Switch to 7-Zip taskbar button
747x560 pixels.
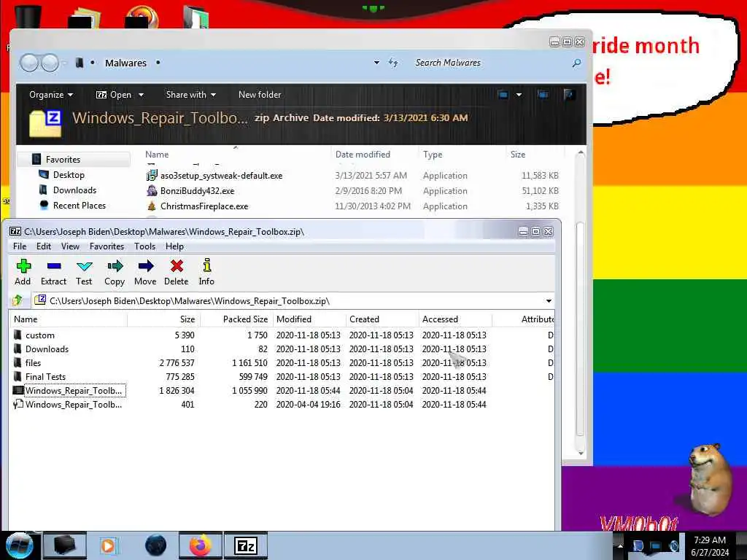click(x=247, y=545)
